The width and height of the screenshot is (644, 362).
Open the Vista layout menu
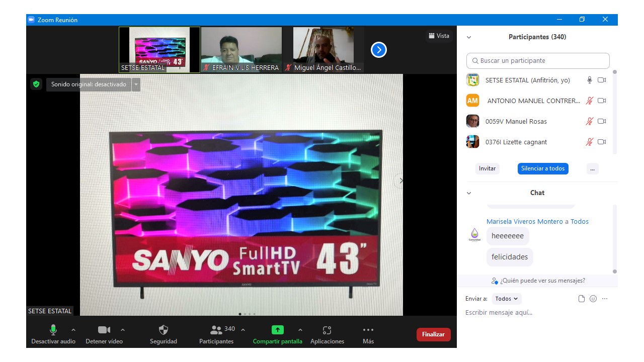[439, 36]
